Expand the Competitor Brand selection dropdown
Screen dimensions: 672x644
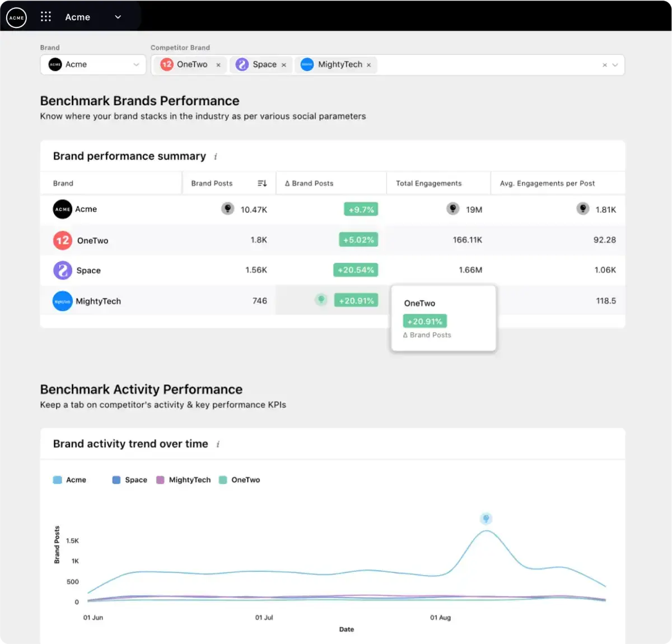tap(614, 64)
